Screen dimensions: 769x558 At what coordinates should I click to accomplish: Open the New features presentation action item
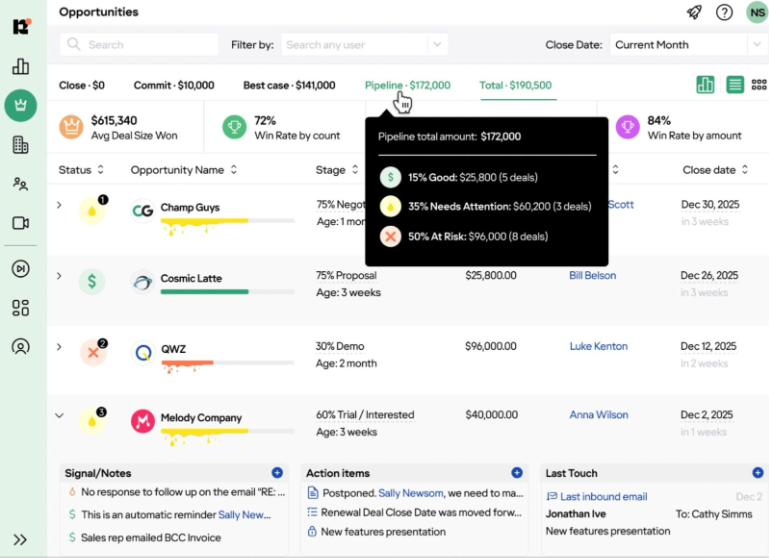pos(383,532)
